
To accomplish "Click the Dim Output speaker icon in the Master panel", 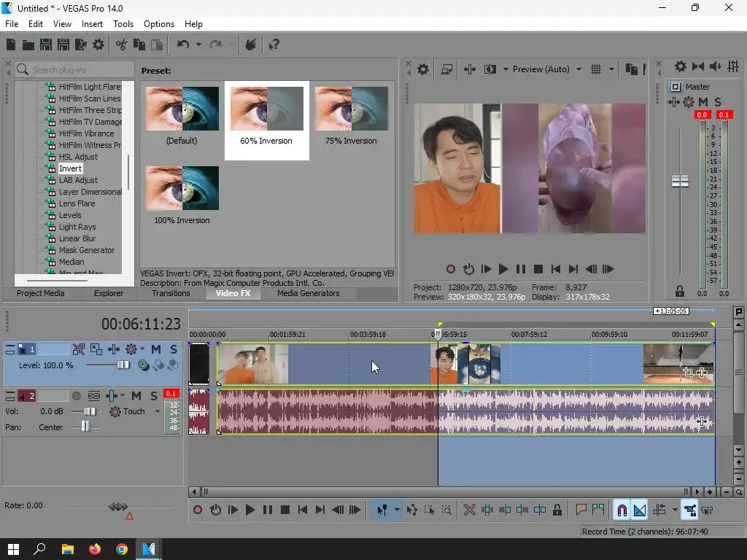I will pyautogui.click(x=715, y=66).
